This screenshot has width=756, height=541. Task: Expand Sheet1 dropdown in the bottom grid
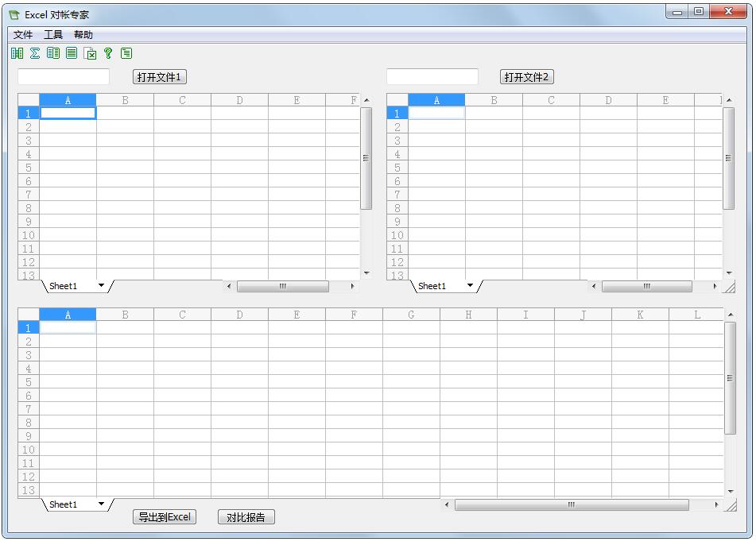101,504
